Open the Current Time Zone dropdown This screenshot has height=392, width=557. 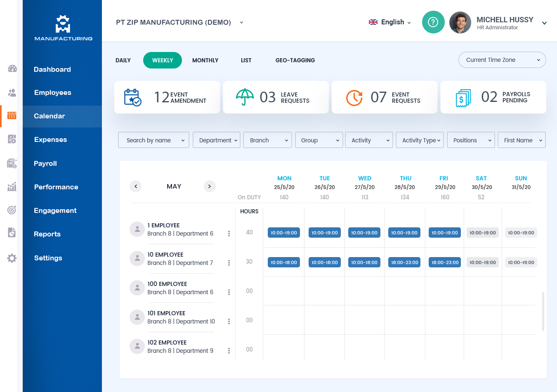point(502,60)
